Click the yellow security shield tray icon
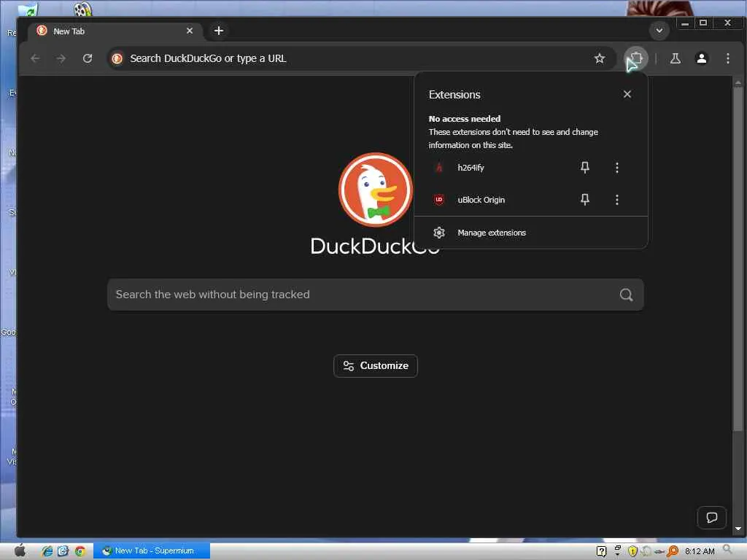The width and height of the screenshot is (747, 560). click(632, 551)
